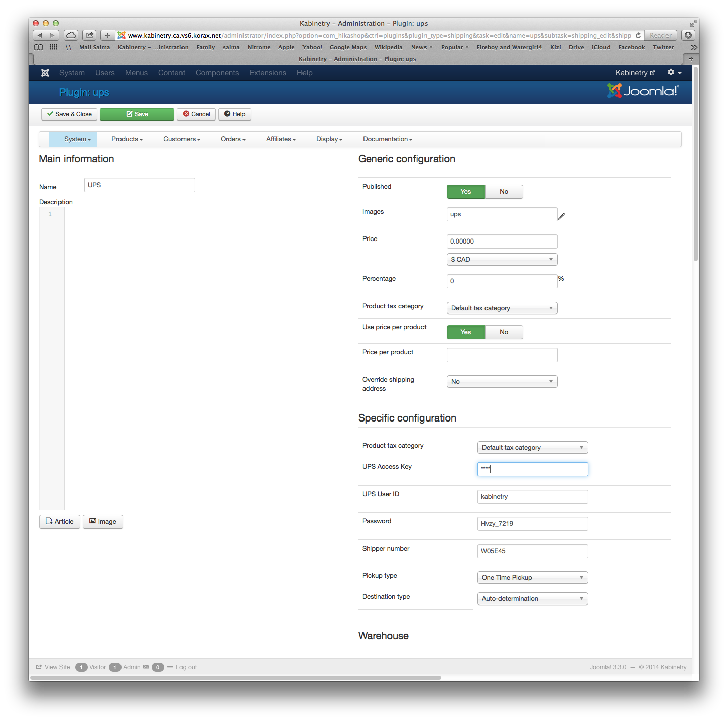The image size is (728, 721).
Task: Open the Joomla System top menu
Action: pos(72,73)
